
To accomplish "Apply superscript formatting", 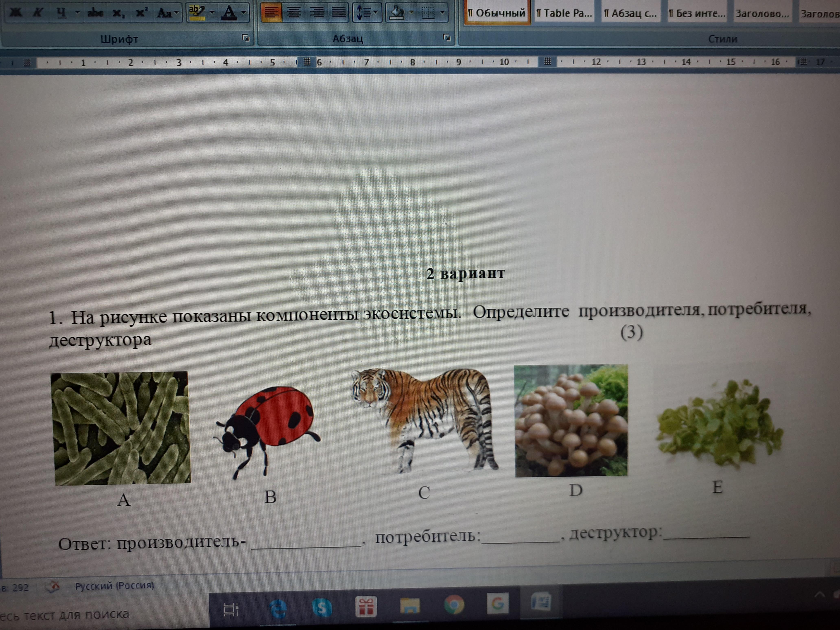I will 141,13.
